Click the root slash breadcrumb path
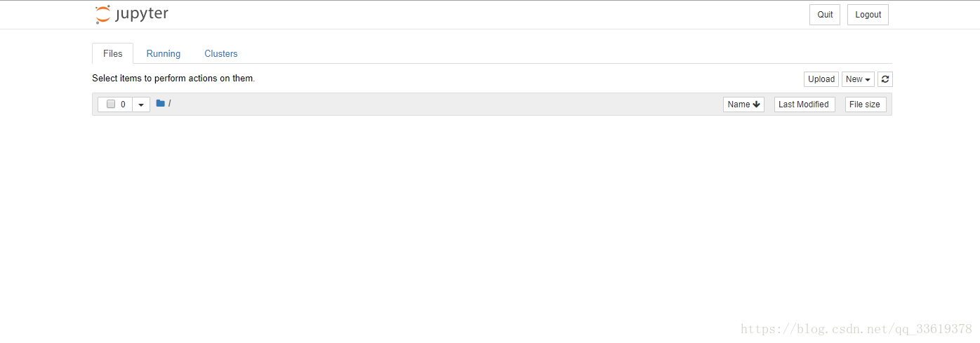Viewport: 980px width, 343px height. 170,103
